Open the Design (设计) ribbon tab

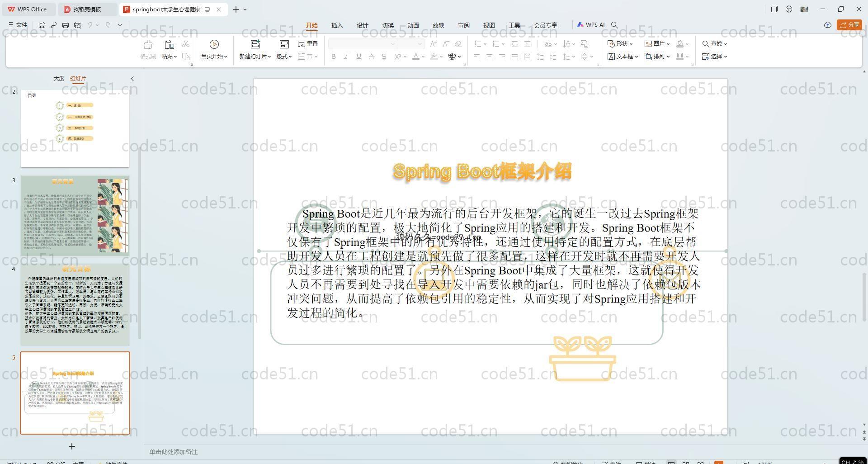tap(363, 25)
